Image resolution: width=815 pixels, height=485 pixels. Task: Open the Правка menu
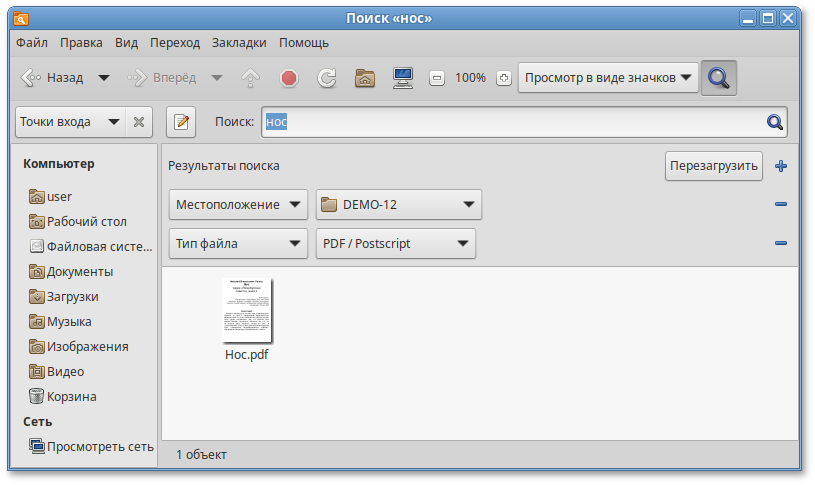click(x=81, y=43)
